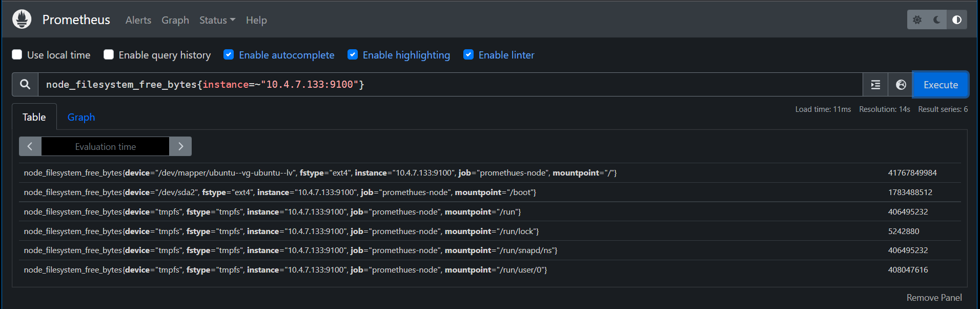Click the search magnifier icon beside the query
Image resolution: width=980 pixels, height=309 pixels.
(x=25, y=84)
